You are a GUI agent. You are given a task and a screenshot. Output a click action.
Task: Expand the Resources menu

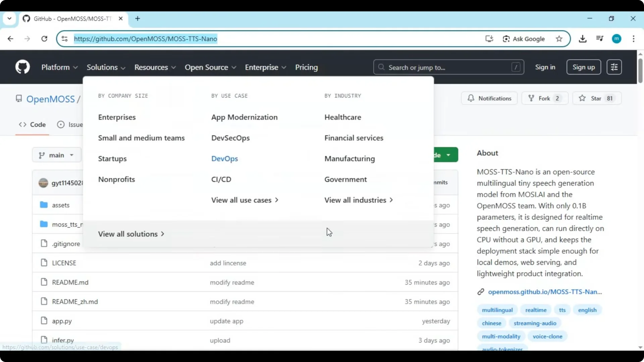(x=155, y=67)
